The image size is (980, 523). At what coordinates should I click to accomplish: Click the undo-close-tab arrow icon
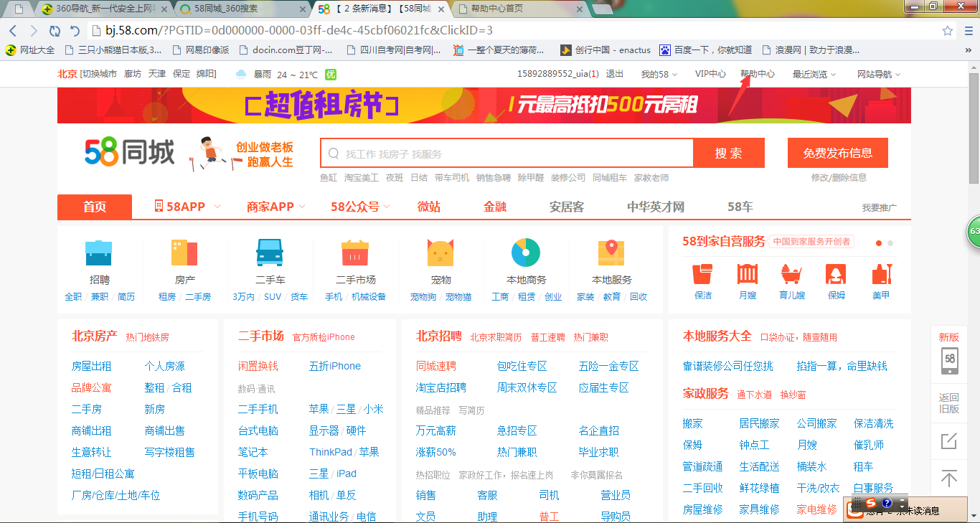tap(75, 31)
